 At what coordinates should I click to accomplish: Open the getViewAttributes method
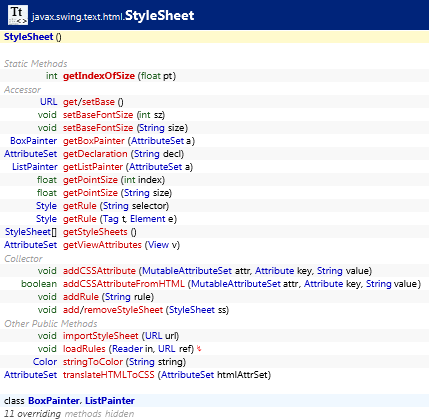[102, 245]
